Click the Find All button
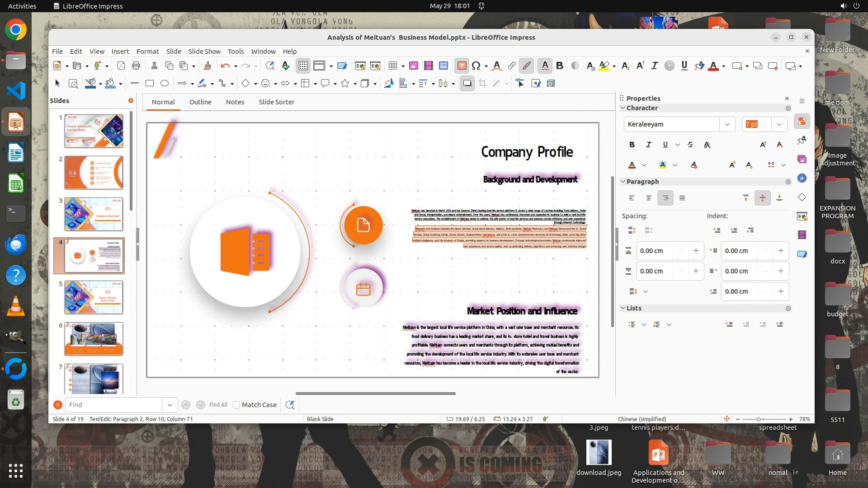 coord(218,405)
